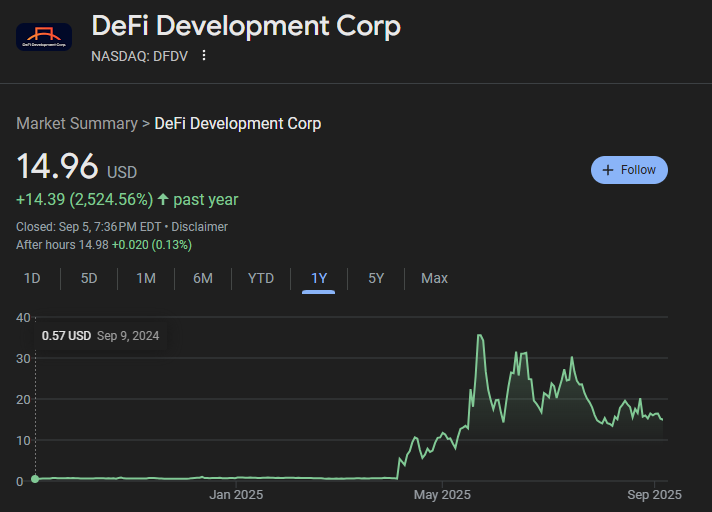The width and height of the screenshot is (712, 512).
Task: Select the 1D time range tab
Action: tap(32, 278)
